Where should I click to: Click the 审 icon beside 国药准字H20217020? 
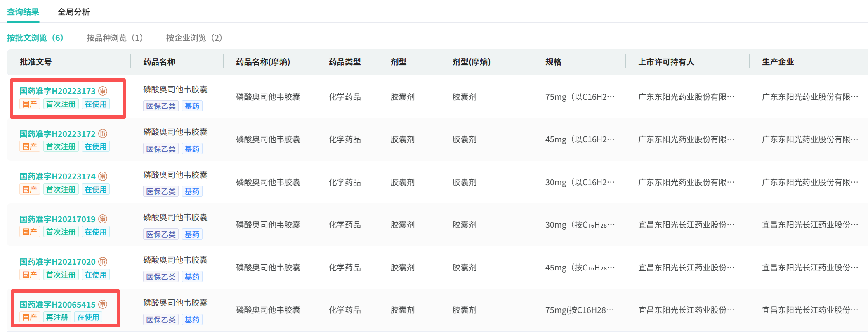click(x=103, y=261)
